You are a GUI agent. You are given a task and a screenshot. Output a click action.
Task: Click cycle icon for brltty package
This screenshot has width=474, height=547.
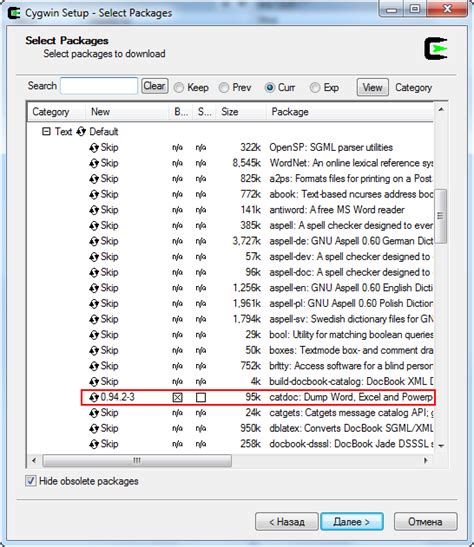point(94,366)
